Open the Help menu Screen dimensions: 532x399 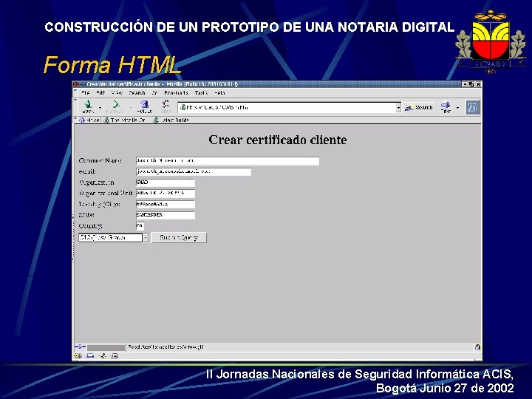point(220,93)
